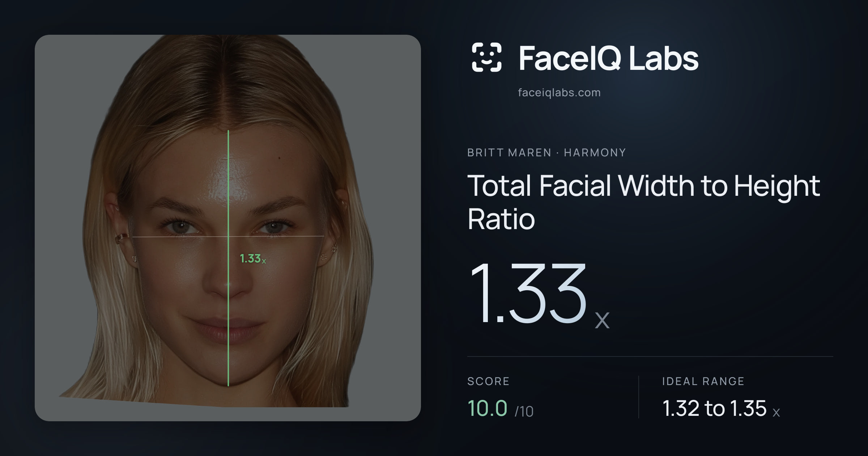Click the IDEAL RANGE label
868x456 pixels.
[703, 381]
